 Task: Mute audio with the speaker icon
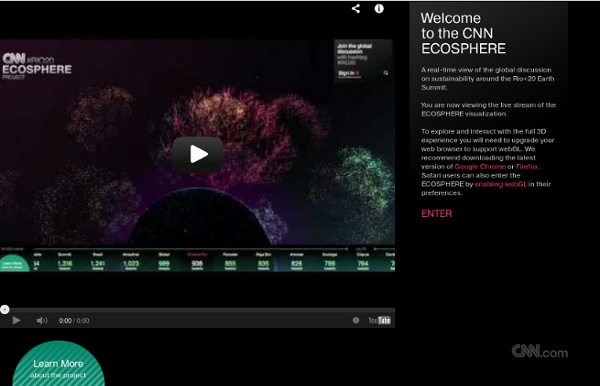tap(42, 321)
